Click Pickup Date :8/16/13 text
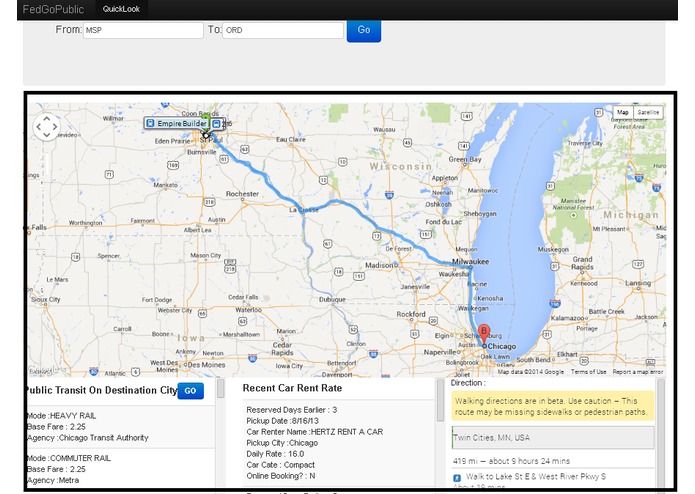Screen dimensions: 695x494 point(282,421)
